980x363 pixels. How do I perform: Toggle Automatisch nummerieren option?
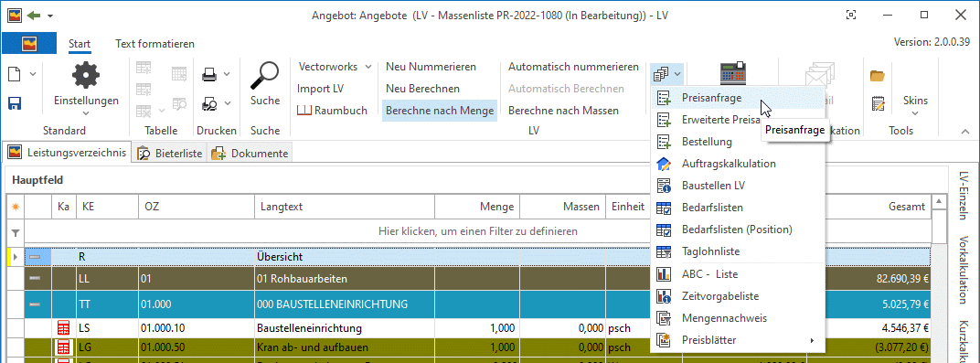[x=573, y=67]
